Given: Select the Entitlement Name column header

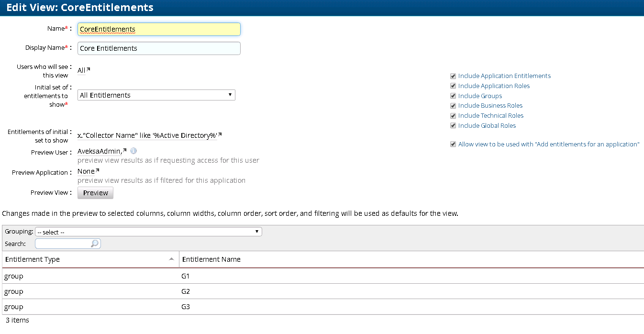Looking at the screenshot, I should [212, 259].
